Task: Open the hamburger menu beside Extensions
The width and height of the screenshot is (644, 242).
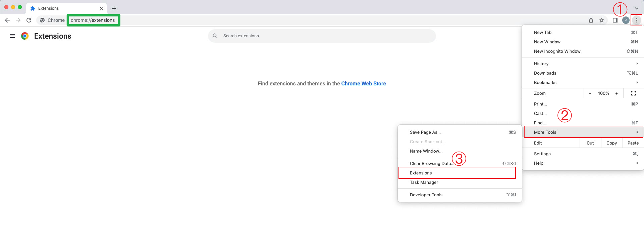Action: 12,36
